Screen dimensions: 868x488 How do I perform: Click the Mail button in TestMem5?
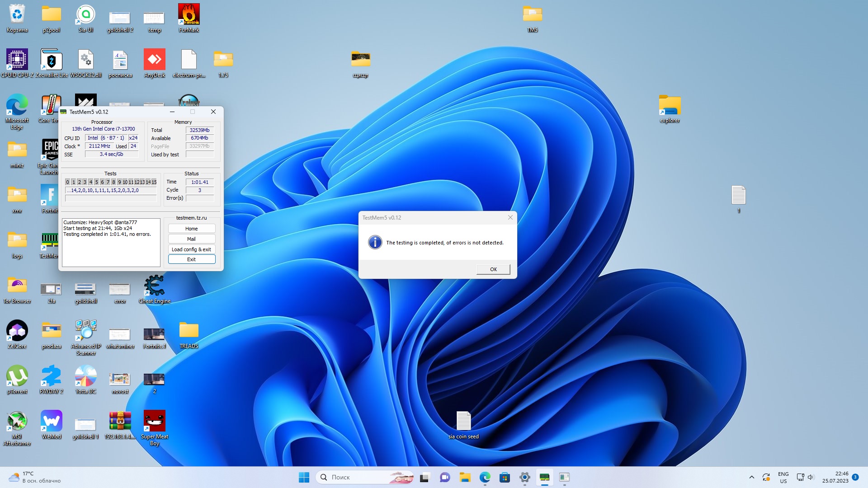[191, 239]
